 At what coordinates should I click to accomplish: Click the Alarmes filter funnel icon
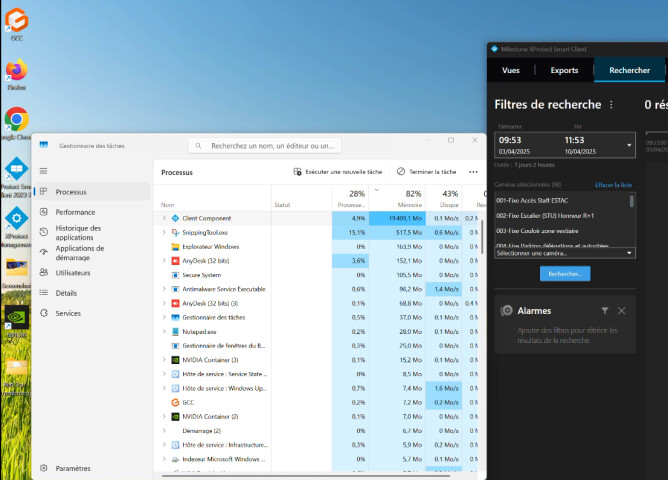pos(604,311)
